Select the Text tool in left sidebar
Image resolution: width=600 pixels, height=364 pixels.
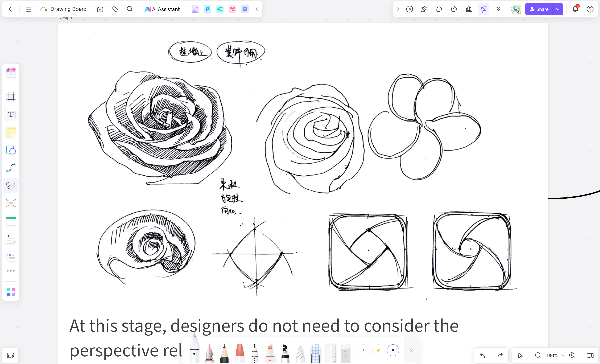[x=11, y=115]
